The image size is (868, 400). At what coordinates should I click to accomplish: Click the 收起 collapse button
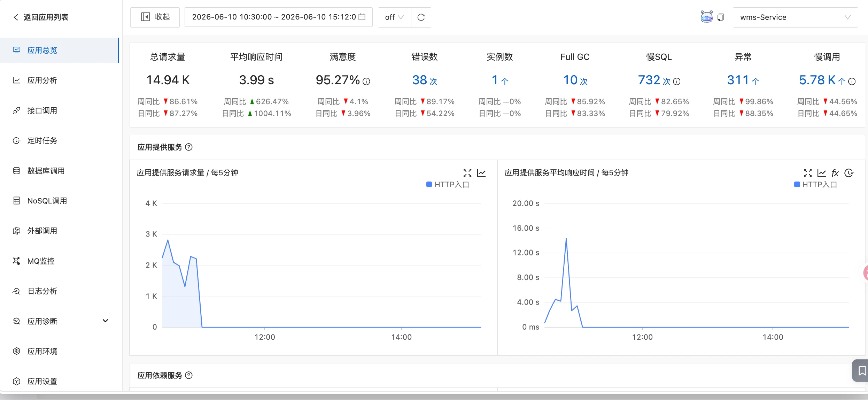[x=155, y=17]
